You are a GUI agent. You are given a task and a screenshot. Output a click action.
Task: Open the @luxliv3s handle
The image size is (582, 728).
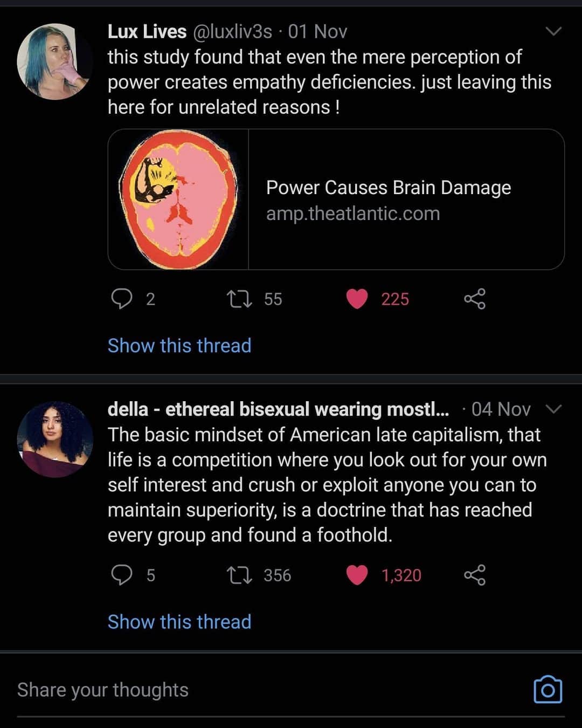coord(232,32)
